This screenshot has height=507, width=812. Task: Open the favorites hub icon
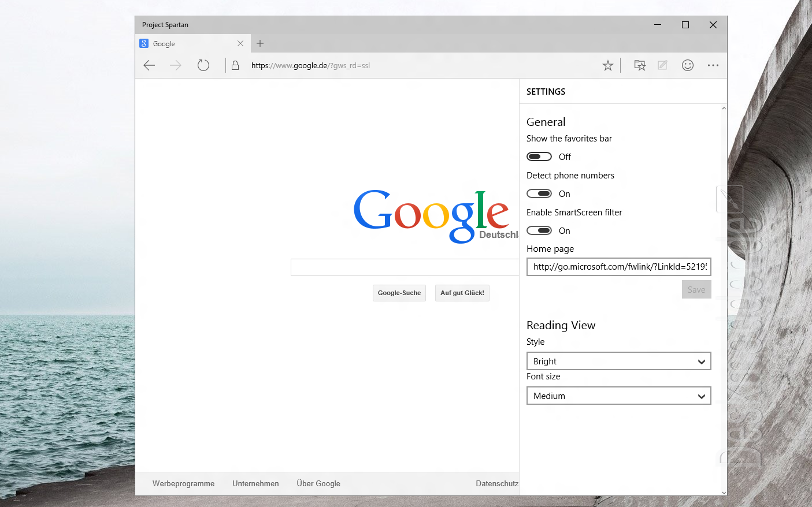pos(640,65)
